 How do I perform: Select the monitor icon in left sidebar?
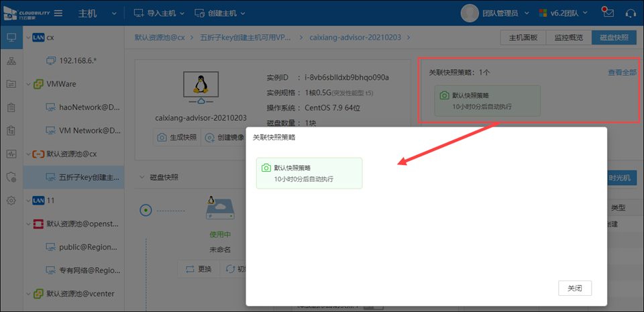pos(11,38)
